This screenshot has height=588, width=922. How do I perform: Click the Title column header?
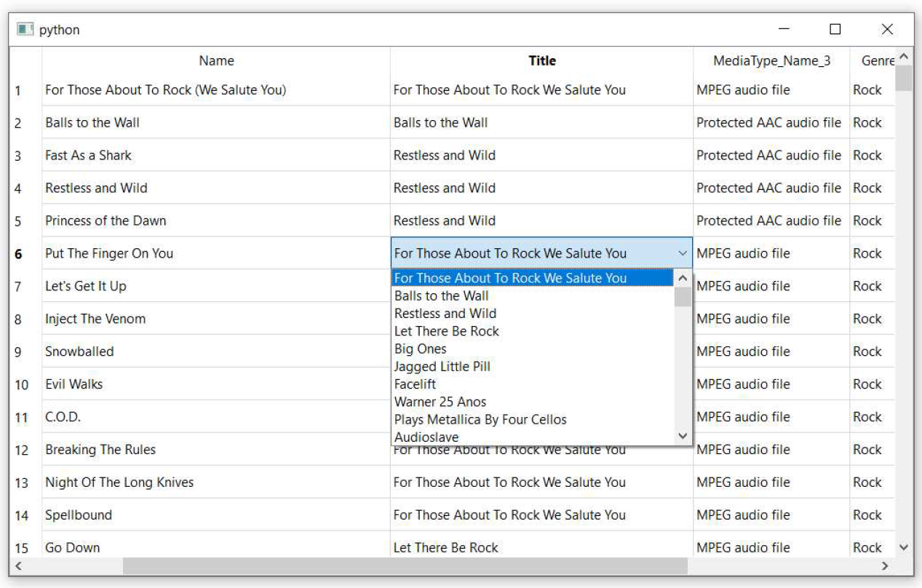click(541, 61)
